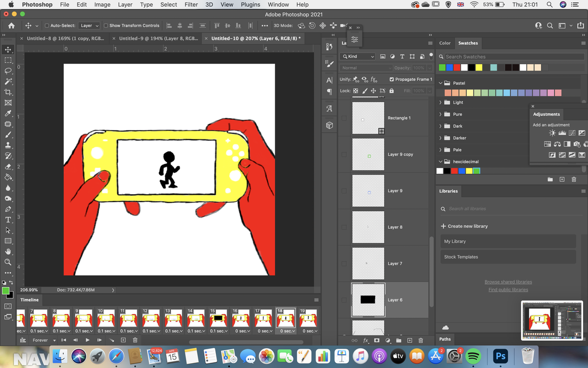Check Show Transform Controls

(106, 26)
